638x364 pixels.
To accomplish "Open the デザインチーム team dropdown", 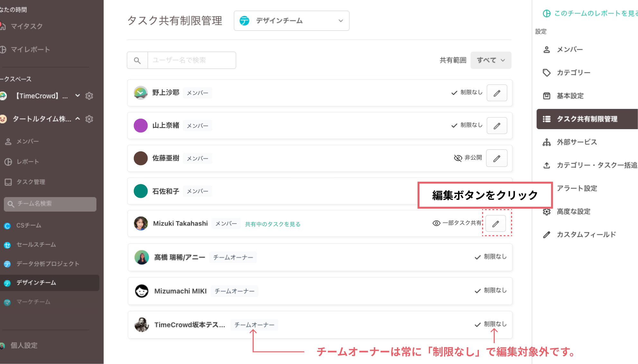I will tap(291, 21).
